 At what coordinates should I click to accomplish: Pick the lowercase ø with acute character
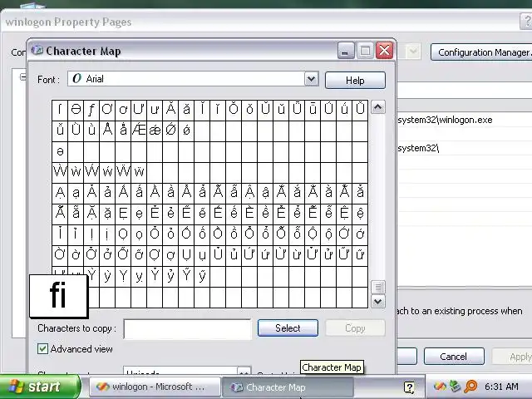(x=186, y=130)
